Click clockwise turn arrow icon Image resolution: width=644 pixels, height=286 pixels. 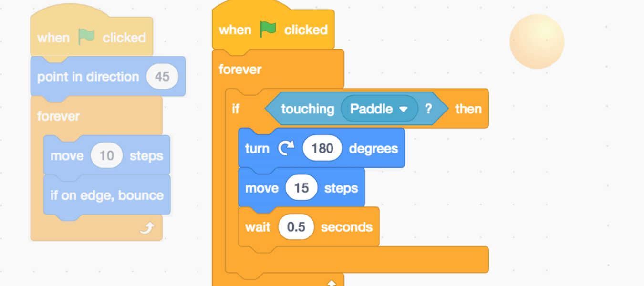coord(286,149)
